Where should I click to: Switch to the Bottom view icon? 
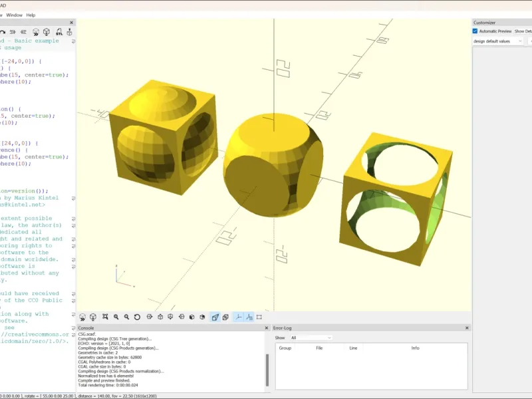click(x=170, y=317)
